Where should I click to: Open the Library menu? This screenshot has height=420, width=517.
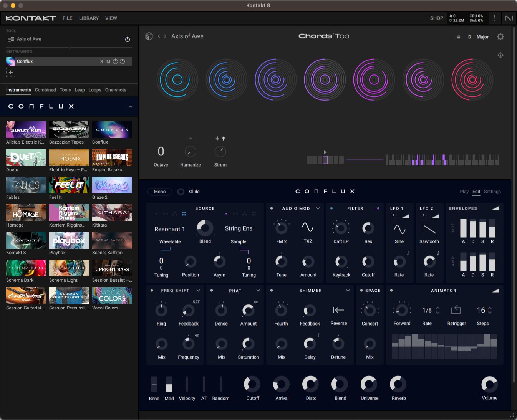tap(89, 18)
